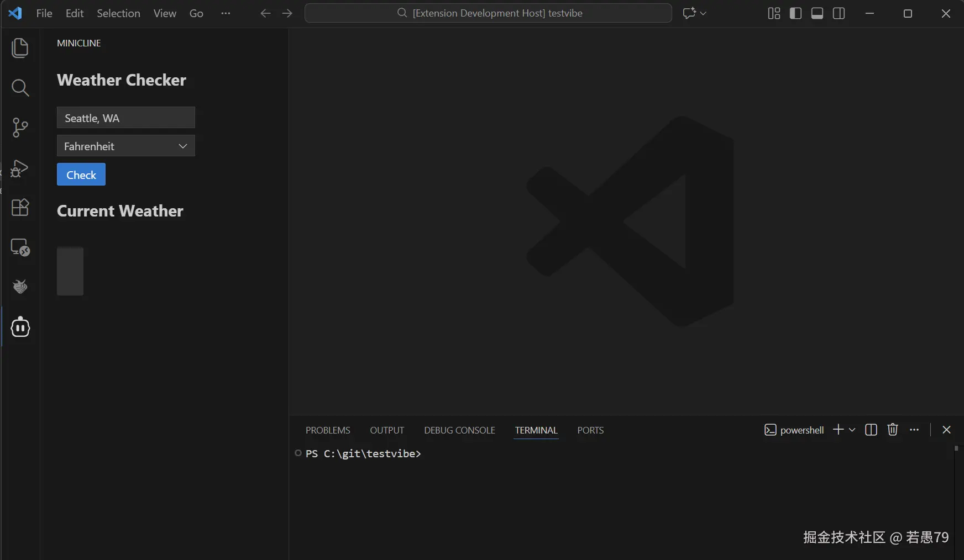Open the Extensions view
The height and width of the screenshot is (560, 964).
click(x=20, y=207)
